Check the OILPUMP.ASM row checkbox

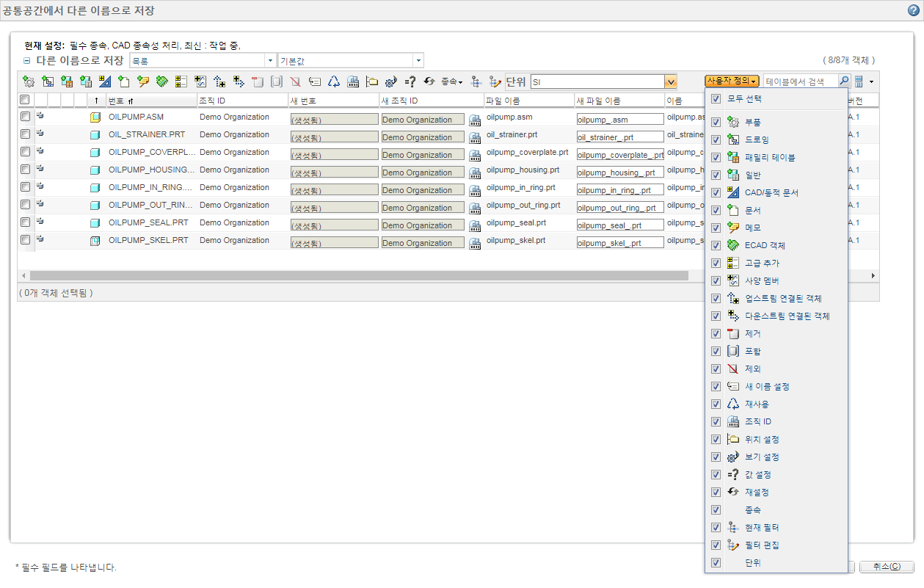coord(26,117)
